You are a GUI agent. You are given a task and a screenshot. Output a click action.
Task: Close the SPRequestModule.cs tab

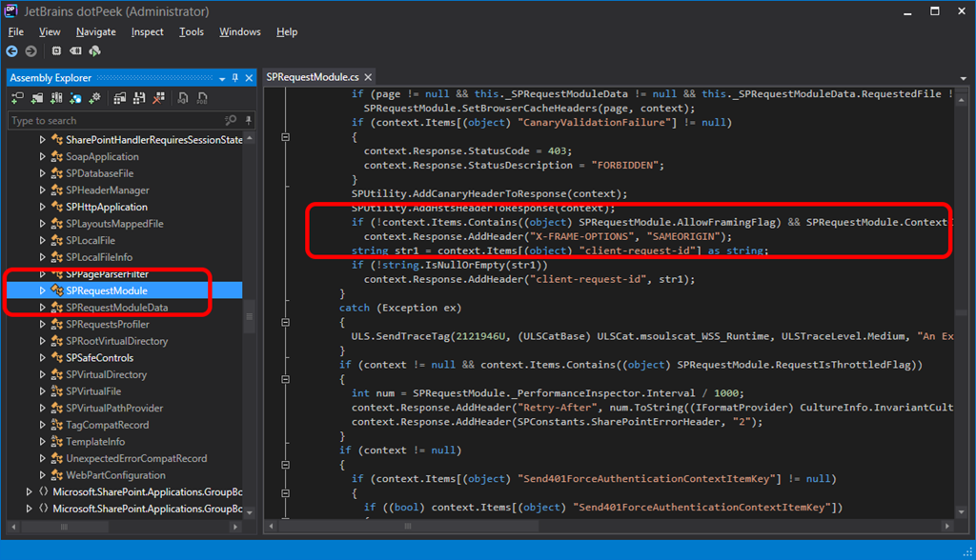[x=368, y=76]
